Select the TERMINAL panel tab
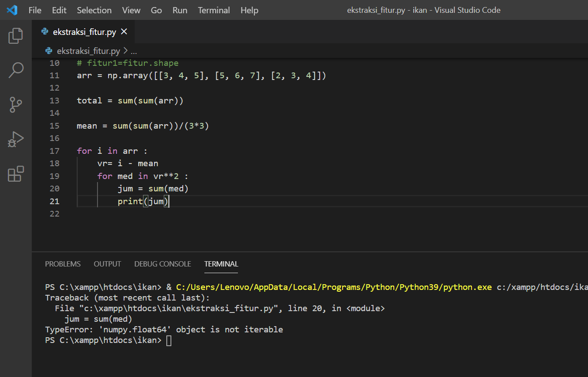Screen dimensions: 588x377 (221, 264)
